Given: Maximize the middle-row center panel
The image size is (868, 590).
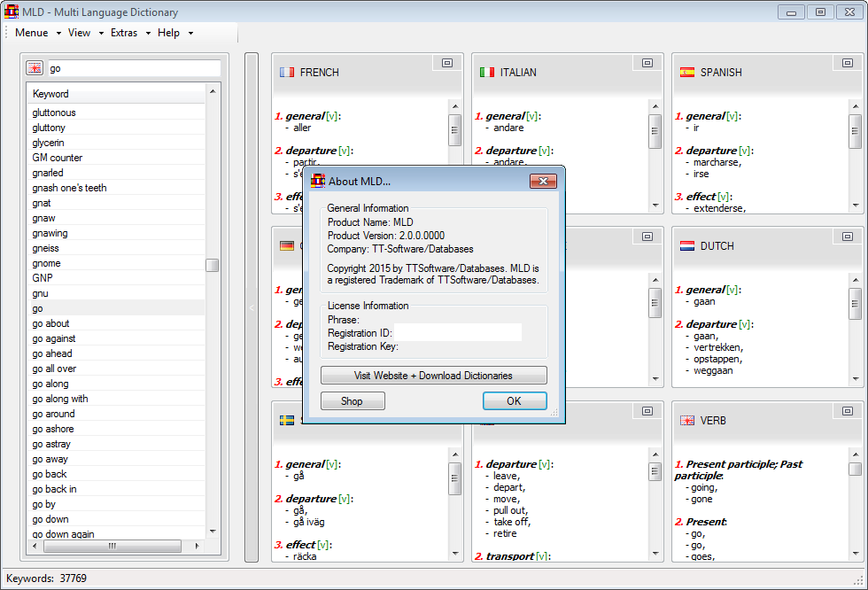Looking at the screenshot, I should tap(647, 237).
